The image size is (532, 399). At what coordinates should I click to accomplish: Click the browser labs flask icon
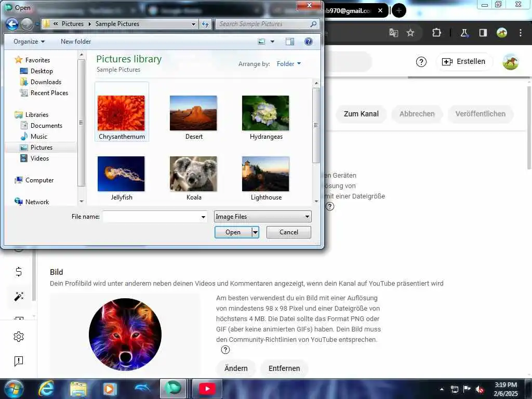[464, 33]
